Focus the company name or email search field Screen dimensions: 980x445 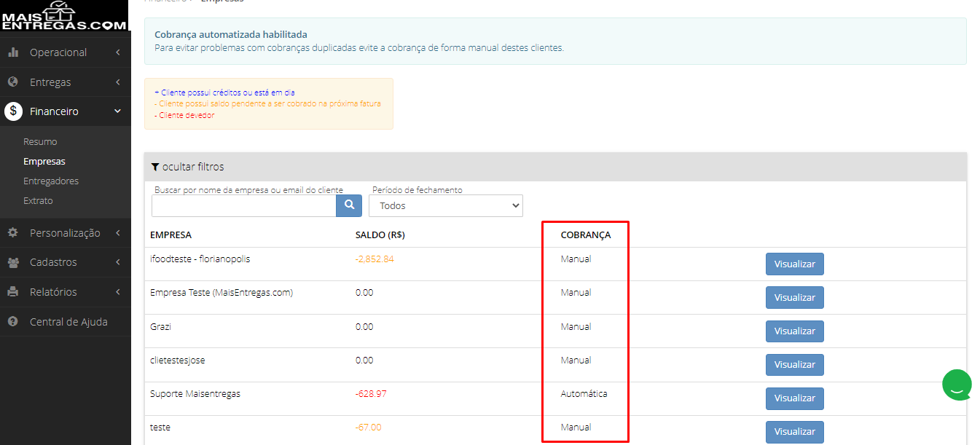tap(243, 205)
